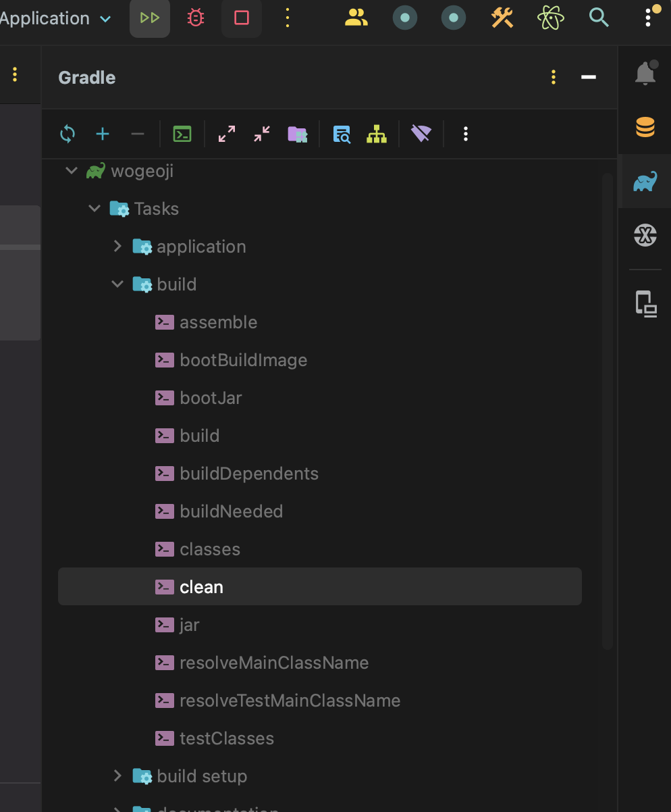
Task: Download sources folder icon in toolbar
Action: [297, 134]
